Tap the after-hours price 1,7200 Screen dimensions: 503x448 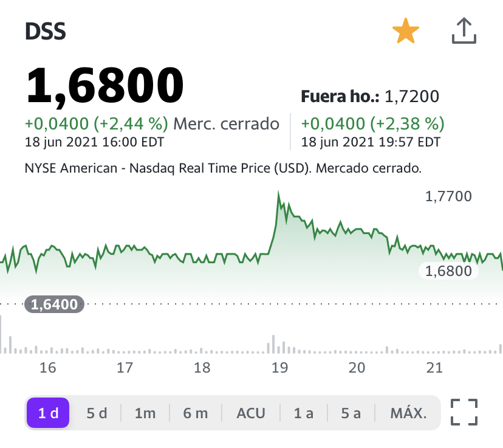[412, 96]
